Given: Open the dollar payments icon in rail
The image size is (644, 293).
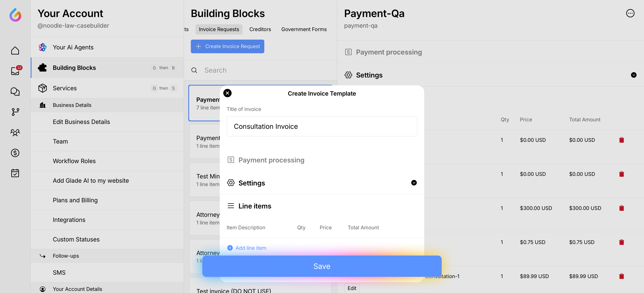Looking at the screenshot, I should [15, 153].
